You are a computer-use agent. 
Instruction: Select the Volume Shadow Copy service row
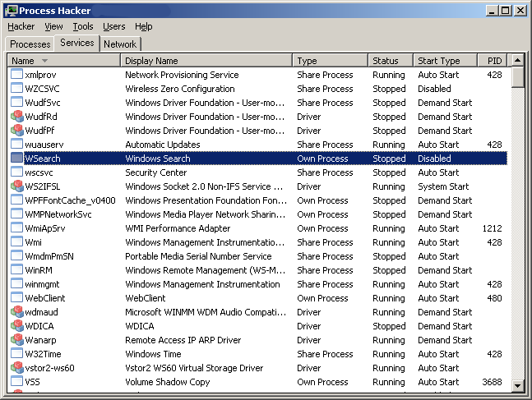point(258,382)
